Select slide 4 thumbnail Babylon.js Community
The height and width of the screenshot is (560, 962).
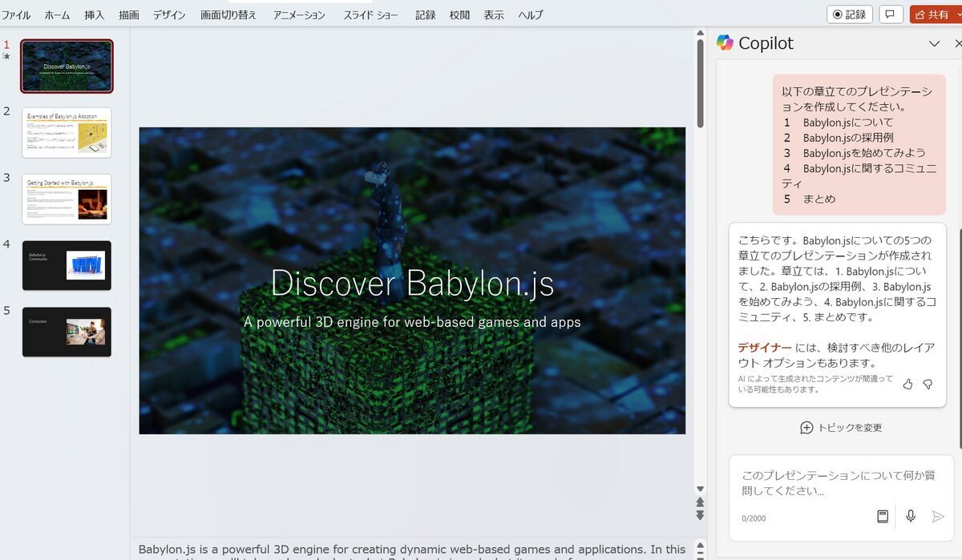tap(67, 265)
